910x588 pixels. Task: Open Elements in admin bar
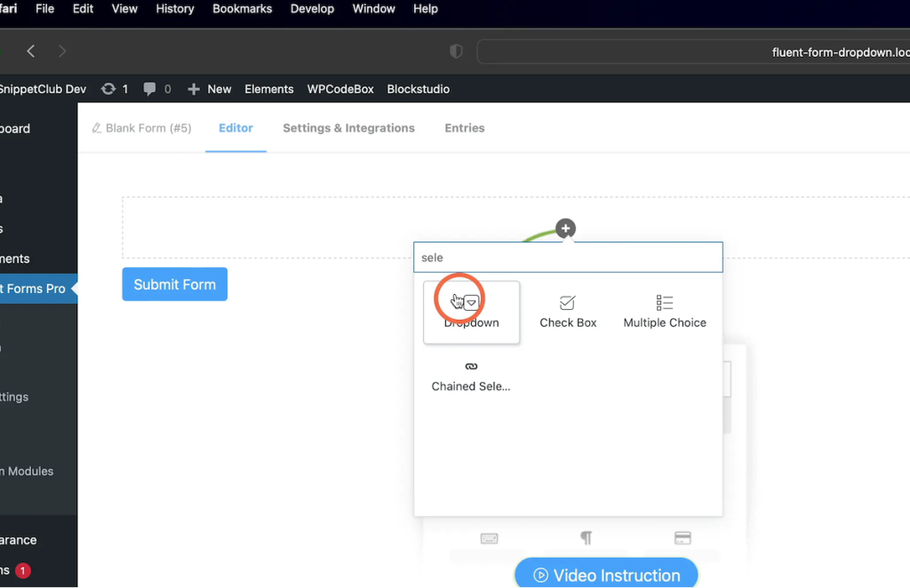[x=268, y=89]
